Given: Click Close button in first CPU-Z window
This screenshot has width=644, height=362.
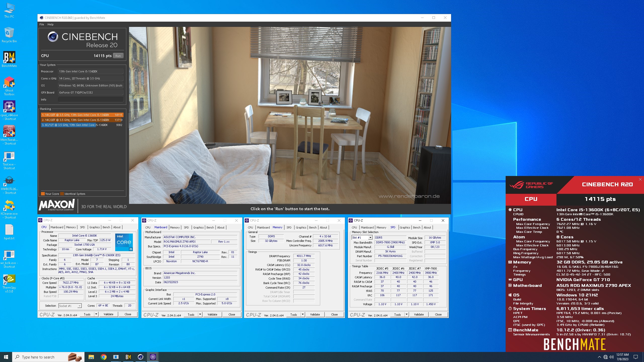Looking at the screenshot, I should pyautogui.click(x=128, y=314).
